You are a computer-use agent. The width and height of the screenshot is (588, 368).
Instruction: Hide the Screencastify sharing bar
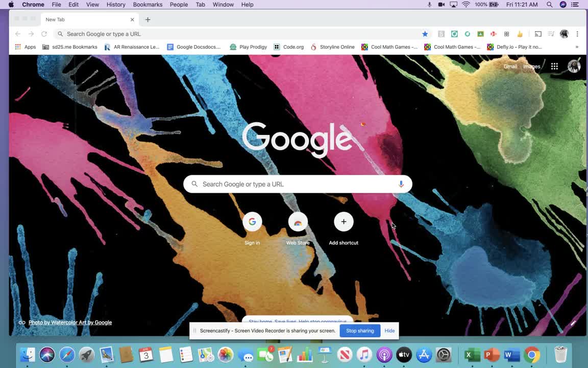coord(389,331)
